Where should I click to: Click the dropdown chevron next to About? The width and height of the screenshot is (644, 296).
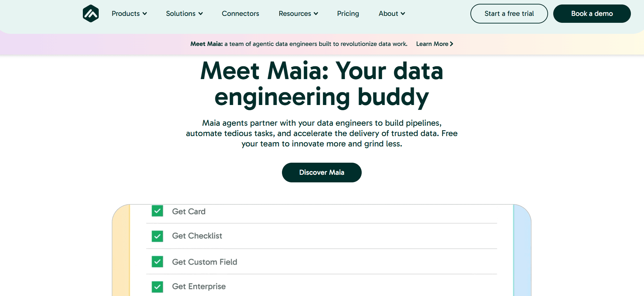click(x=402, y=14)
